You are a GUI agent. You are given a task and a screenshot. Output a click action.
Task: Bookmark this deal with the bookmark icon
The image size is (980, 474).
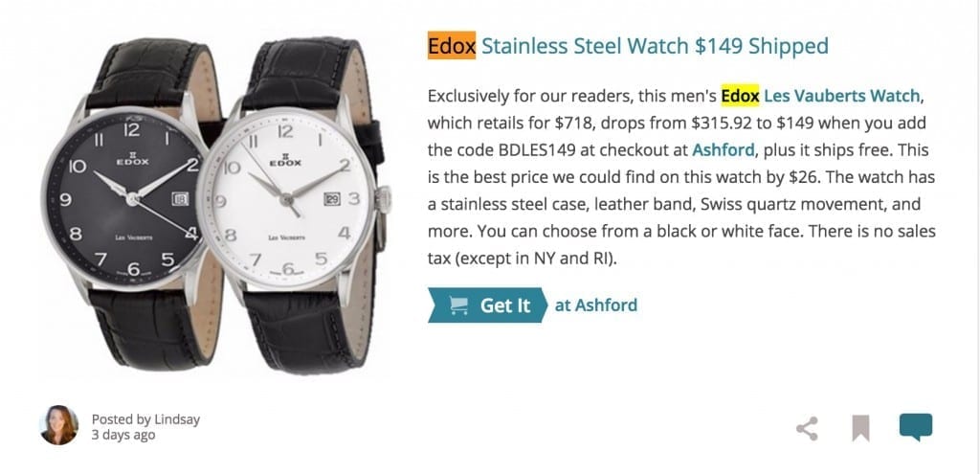coord(860,429)
